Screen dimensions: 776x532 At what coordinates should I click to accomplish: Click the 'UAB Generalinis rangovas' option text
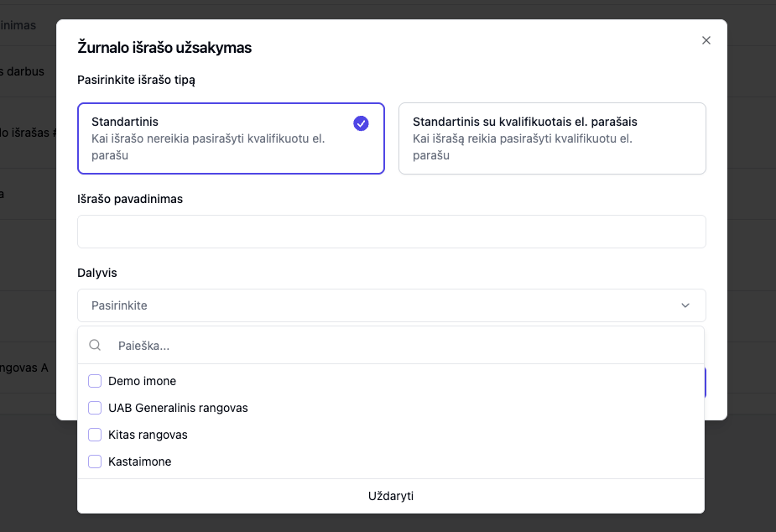click(178, 408)
